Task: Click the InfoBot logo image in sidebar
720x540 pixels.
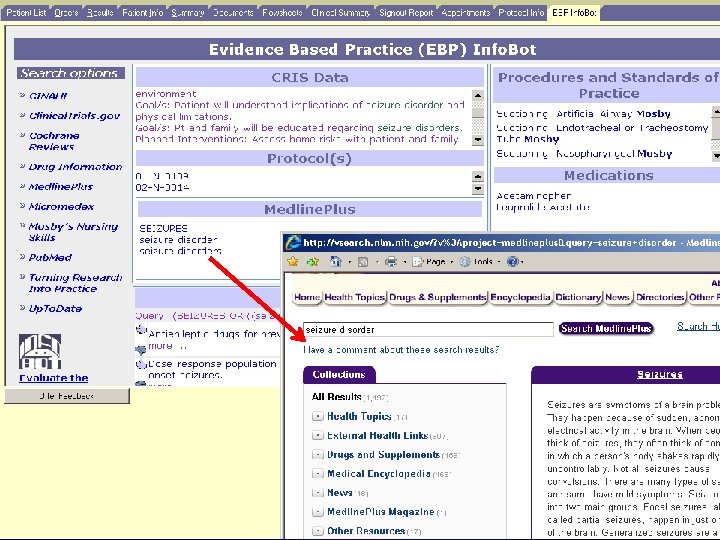Action: [40, 351]
